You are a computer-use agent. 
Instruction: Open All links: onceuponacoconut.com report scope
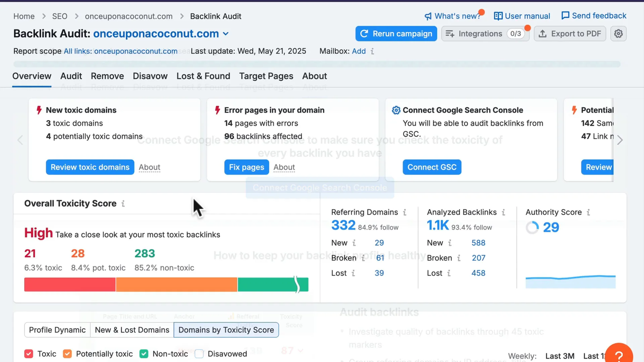coord(120,51)
